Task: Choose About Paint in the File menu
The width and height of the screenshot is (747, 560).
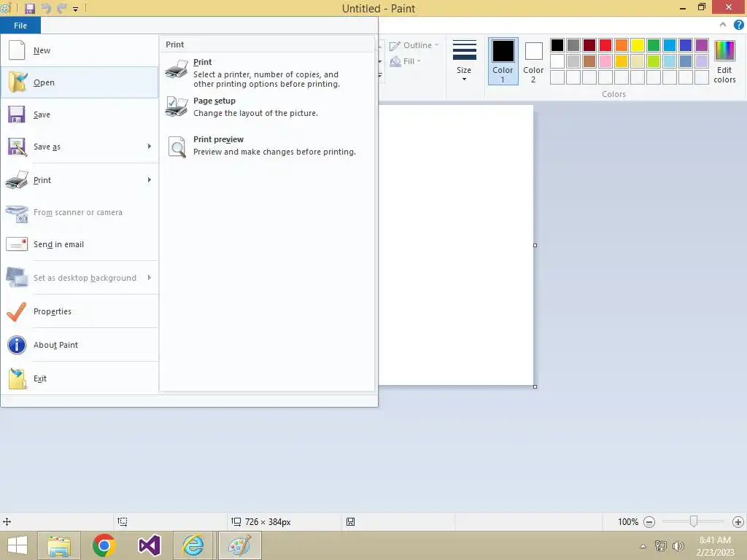Action: point(80,345)
